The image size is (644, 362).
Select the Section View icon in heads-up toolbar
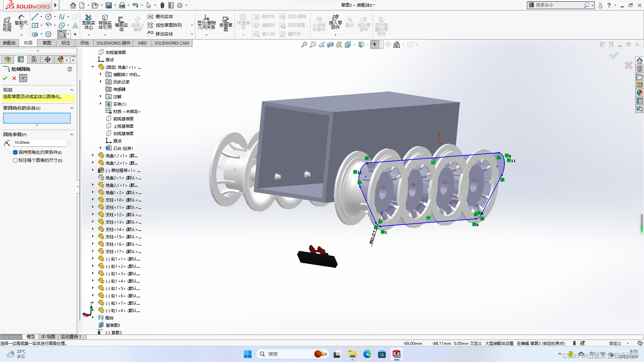coord(330,44)
